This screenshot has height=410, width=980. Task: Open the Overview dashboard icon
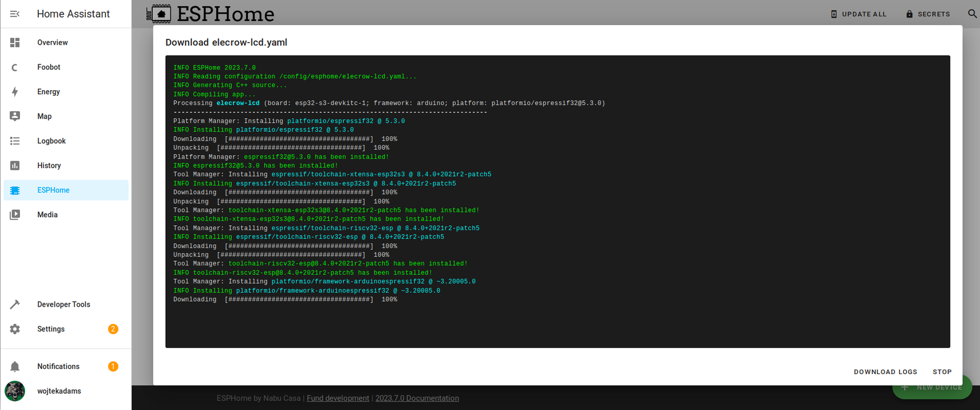[x=15, y=43]
